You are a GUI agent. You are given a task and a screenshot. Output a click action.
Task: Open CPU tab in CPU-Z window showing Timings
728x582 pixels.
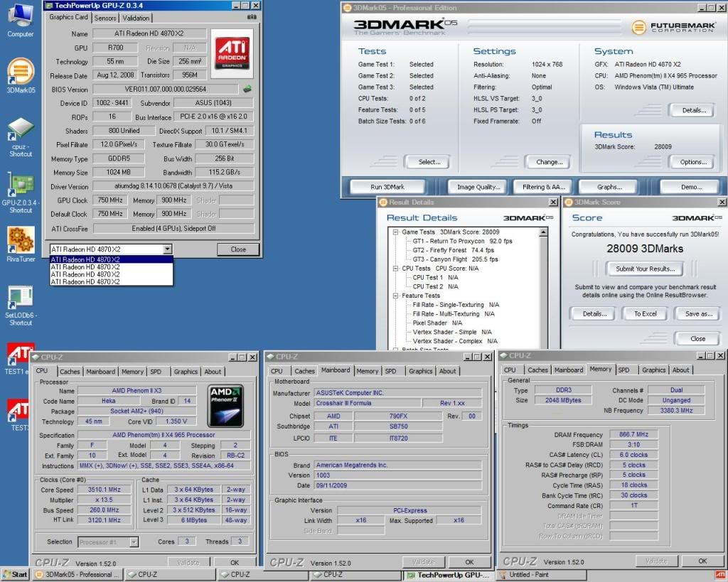coord(510,370)
